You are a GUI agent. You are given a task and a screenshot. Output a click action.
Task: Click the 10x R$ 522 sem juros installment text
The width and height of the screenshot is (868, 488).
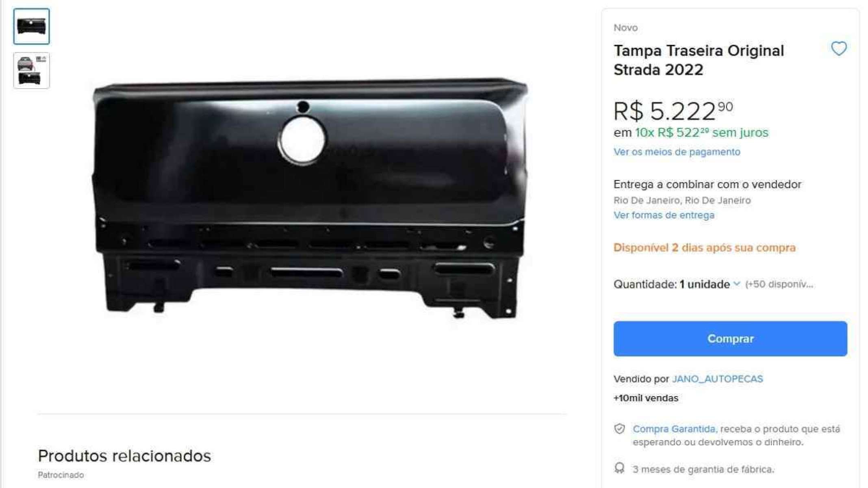tap(702, 133)
